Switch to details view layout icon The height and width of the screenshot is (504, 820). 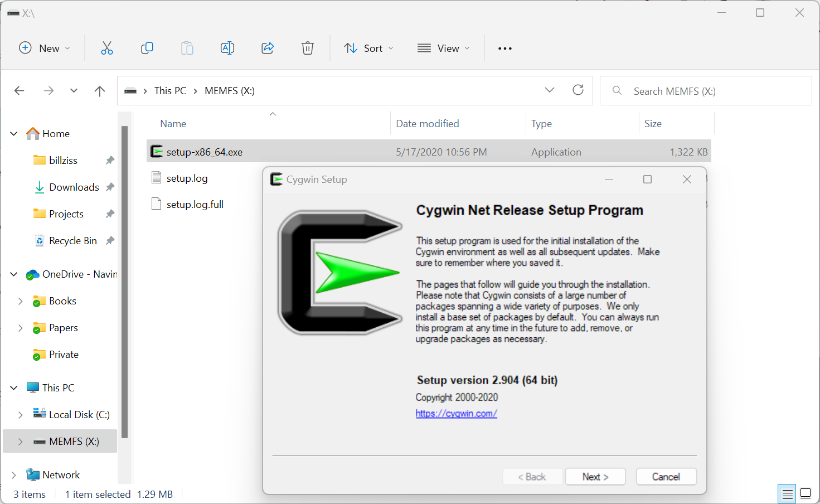tap(787, 494)
